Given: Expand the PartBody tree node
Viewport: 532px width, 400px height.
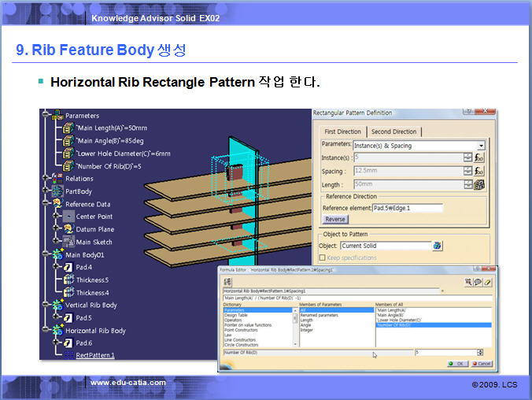Looking at the screenshot, I should pos(45,191).
